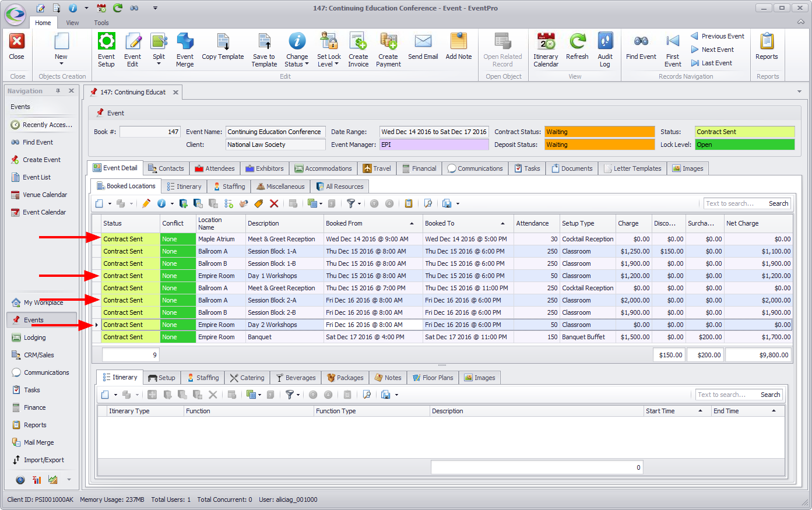Close the 147: Continuing Educat document tab
Viewport: 812px width, 510px height.
[x=175, y=92]
